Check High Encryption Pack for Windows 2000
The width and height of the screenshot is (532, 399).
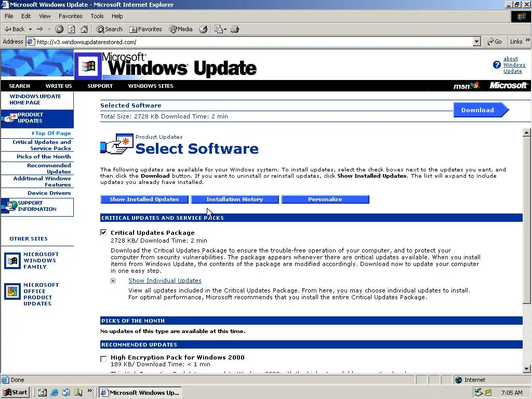click(x=103, y=359)
